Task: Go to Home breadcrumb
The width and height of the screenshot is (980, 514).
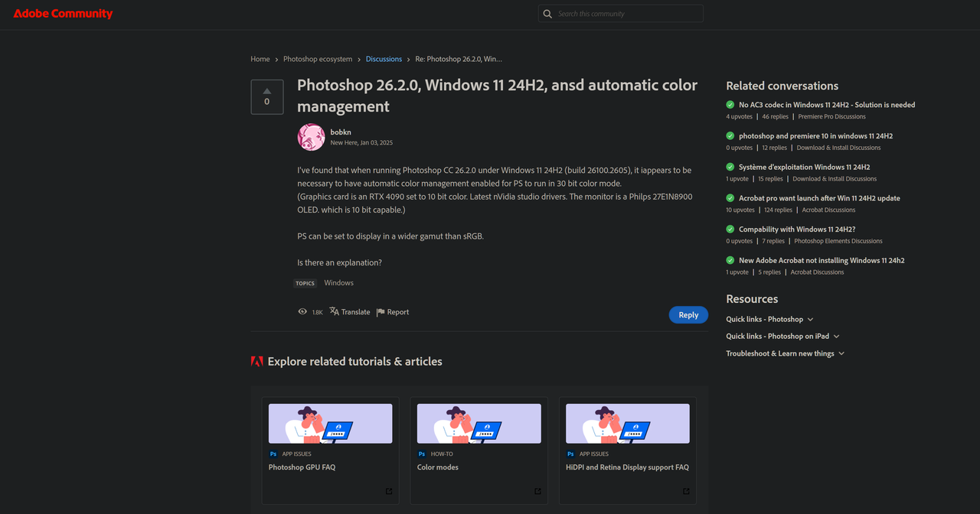Action: pyautogui.click(x=260, y=59)
